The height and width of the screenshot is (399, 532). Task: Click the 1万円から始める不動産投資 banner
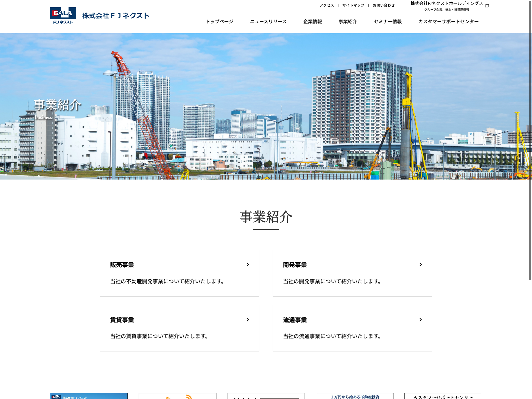coord(355,396)
